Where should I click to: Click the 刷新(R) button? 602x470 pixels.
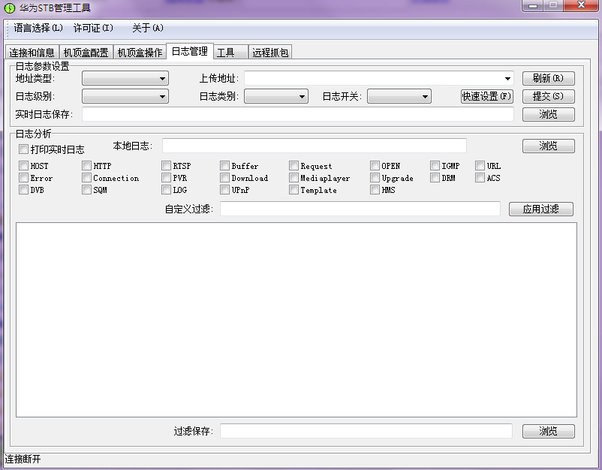[x=548, y=79]
